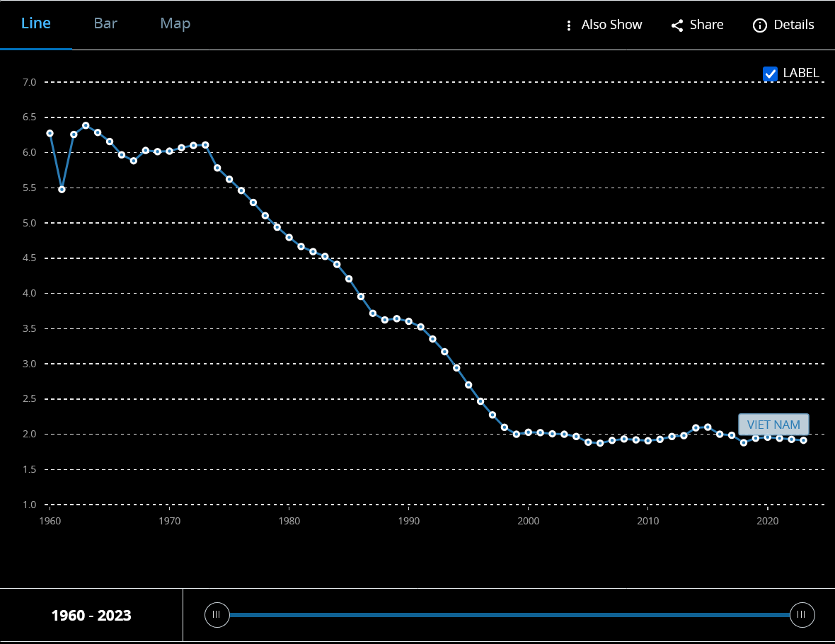Click the 1960 - 2023 range text
Viewport: 835px width, 644px height.
click(91, 615)
